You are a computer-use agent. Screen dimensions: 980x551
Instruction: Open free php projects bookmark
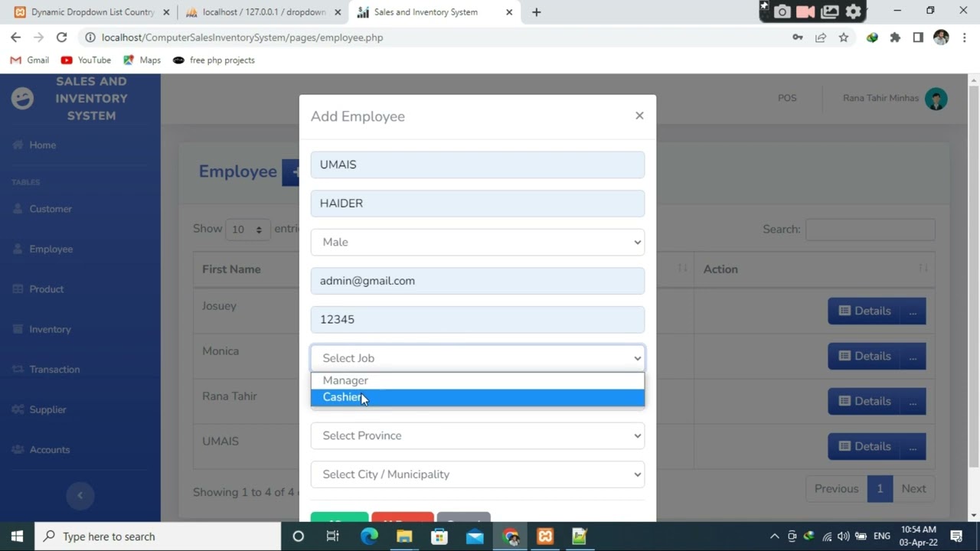click(214, 60)
